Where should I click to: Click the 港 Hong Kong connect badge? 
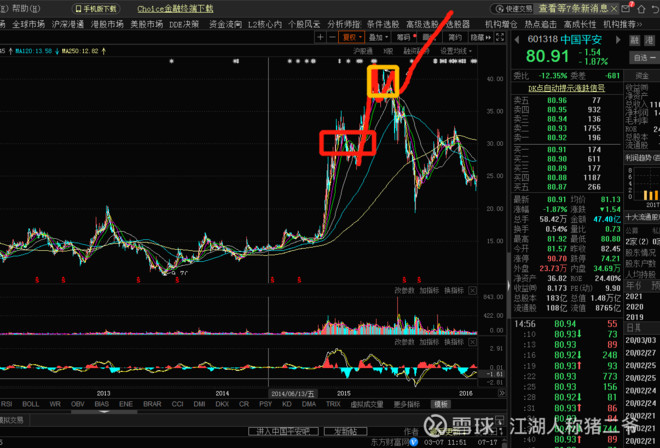point(649,40)
